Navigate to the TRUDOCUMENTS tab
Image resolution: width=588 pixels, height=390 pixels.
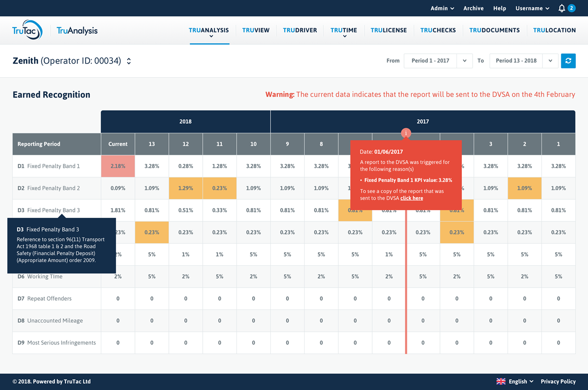point(494,30)
